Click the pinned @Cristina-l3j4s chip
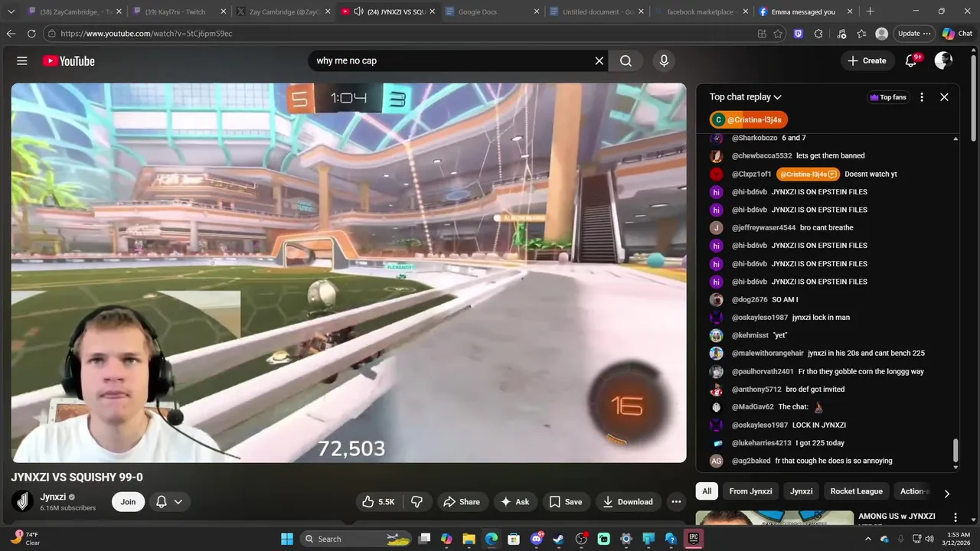 point(749,119)
